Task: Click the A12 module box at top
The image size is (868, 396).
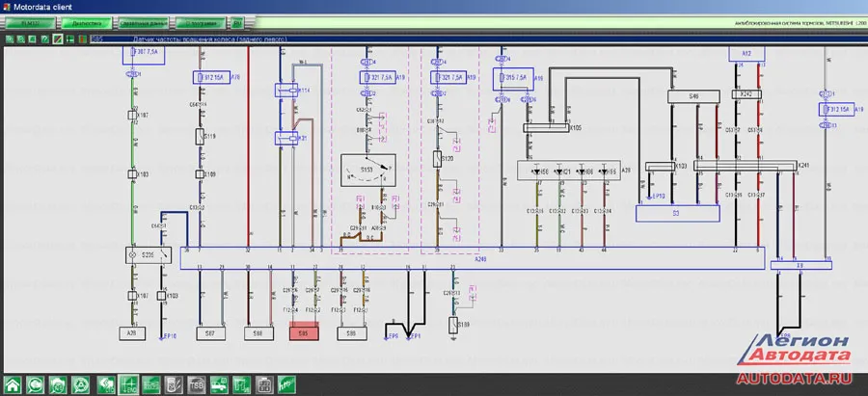Action: pos(746,54)
